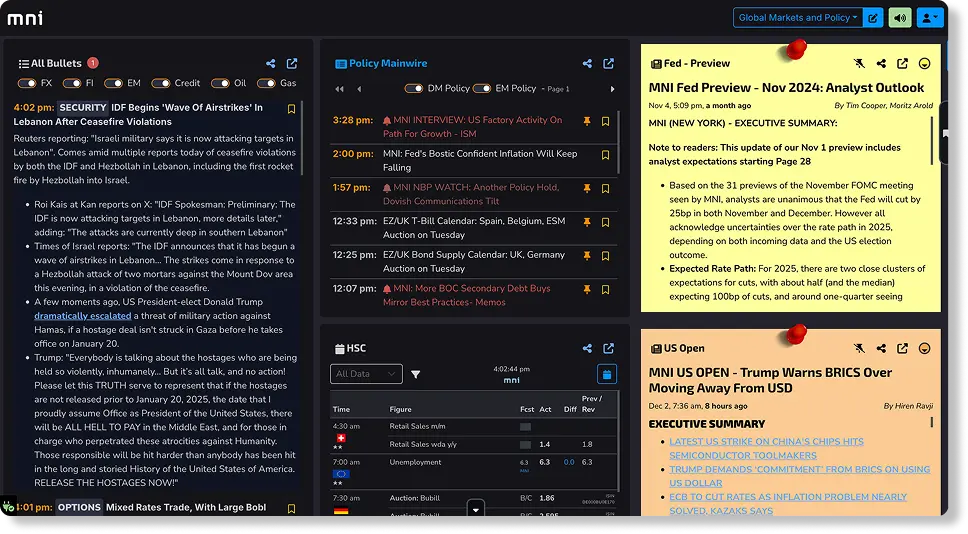This screenshot has width=968, height=534.
Task: Pop out the Policy Mainwire panel
Action: pos(609,64)
